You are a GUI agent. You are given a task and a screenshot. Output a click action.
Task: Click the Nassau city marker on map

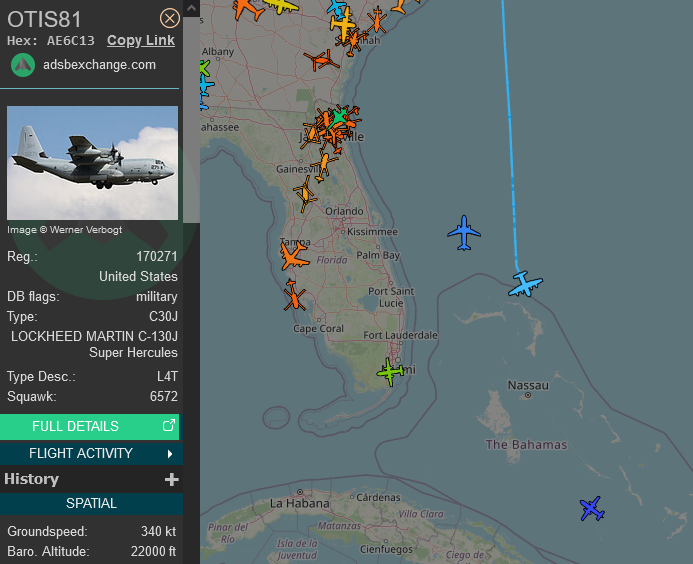(x=528, y=395)
